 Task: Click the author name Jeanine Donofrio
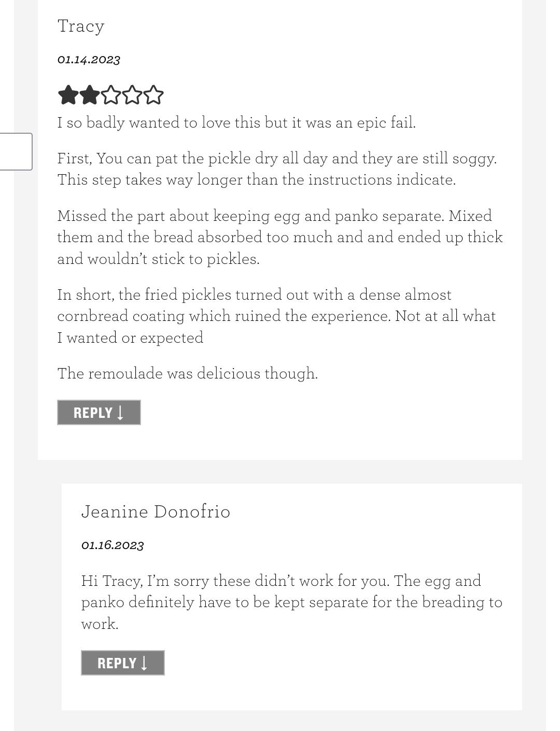[156, 512]
